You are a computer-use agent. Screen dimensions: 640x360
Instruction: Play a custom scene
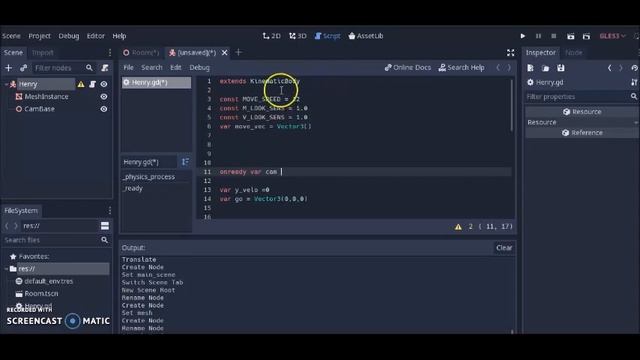coord(587,36)
